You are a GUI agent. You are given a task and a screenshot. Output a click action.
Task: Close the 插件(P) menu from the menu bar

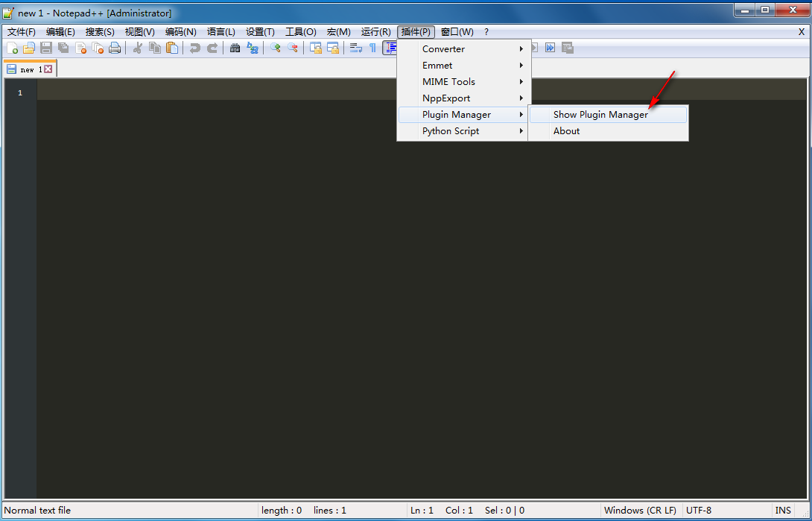(416, 32)
